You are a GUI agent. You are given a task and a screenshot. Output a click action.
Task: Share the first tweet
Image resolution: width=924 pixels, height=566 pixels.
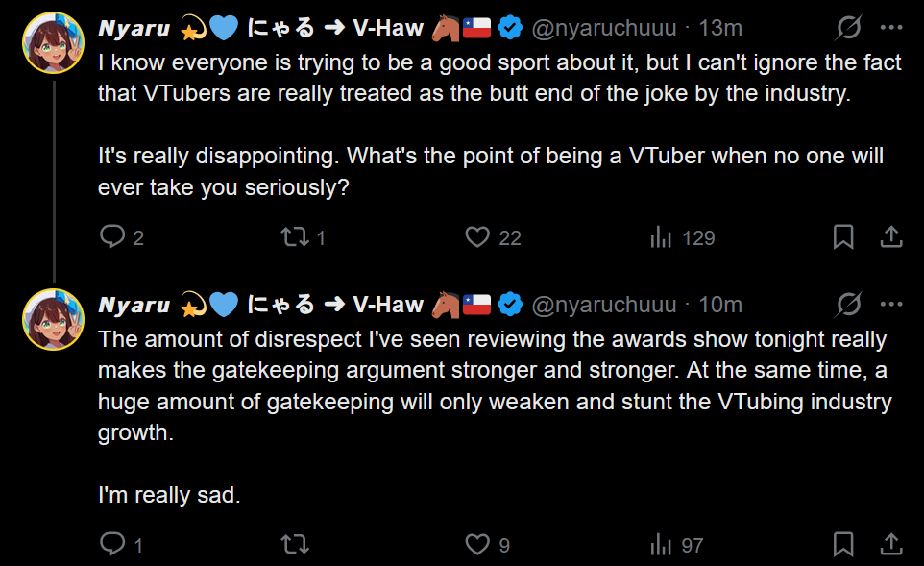[x=890, y=237]
